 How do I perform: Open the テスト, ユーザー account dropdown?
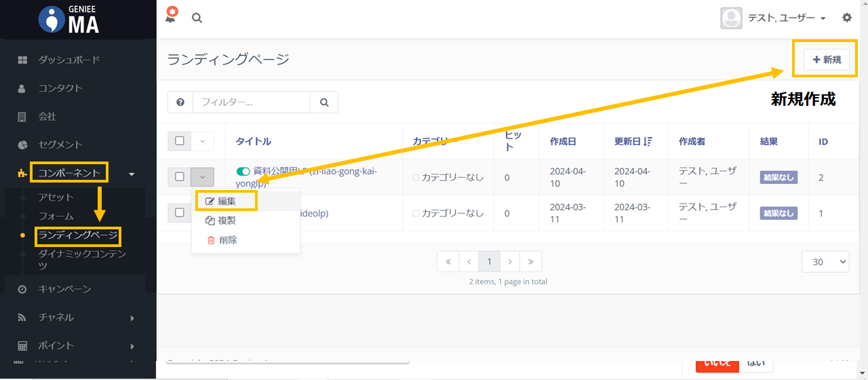pos(787,18)
